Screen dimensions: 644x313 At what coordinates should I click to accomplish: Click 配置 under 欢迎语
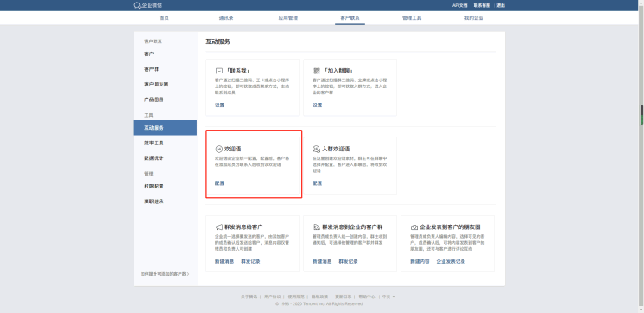[220, 183]
